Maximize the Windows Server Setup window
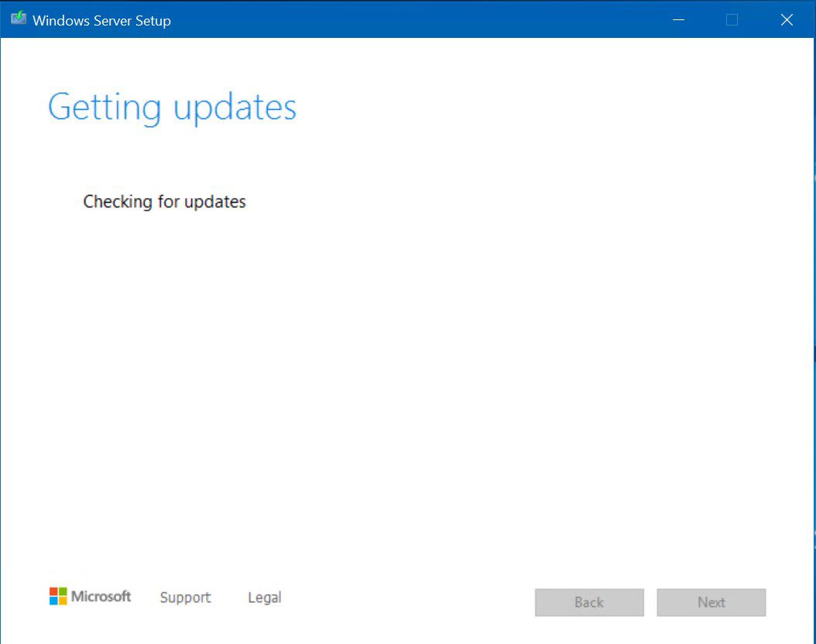Image resolution: width=816 pixels, height=644 pixels. coord(732,20)
